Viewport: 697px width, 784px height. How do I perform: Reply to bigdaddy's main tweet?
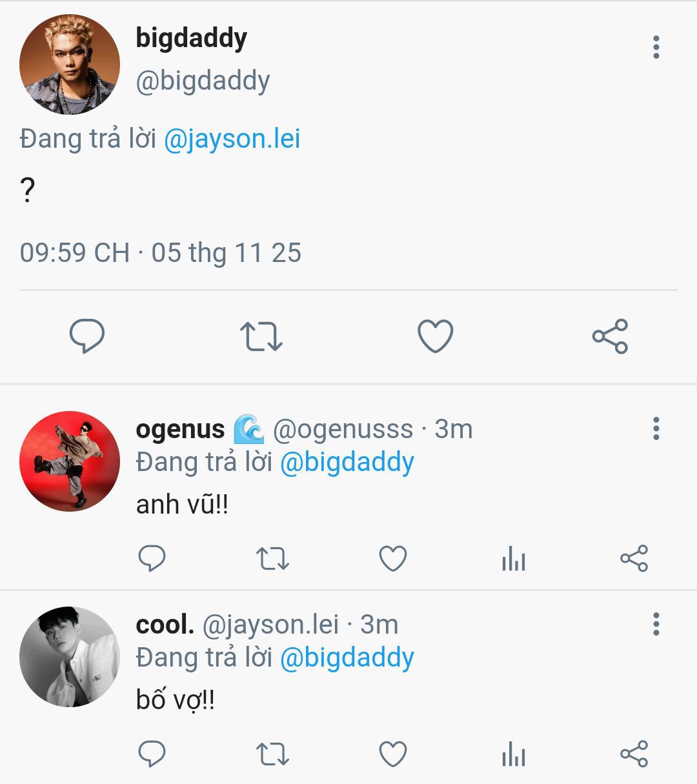pyautogui.click(x=87, y=336)
